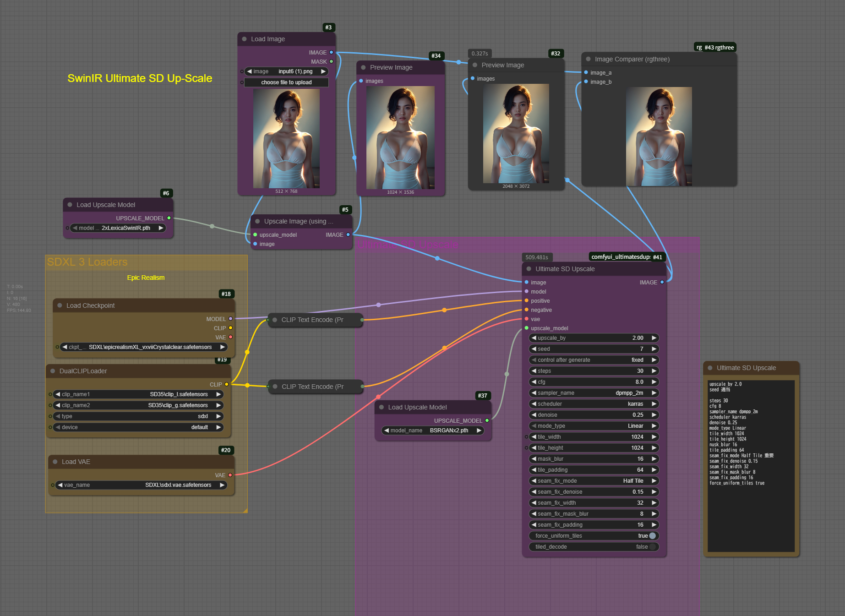Click the UPSCALE_MODEL output port of BSRGANx2 loader
The width and height of the screenshot is (845, 616).
click(x=487, y=420)
